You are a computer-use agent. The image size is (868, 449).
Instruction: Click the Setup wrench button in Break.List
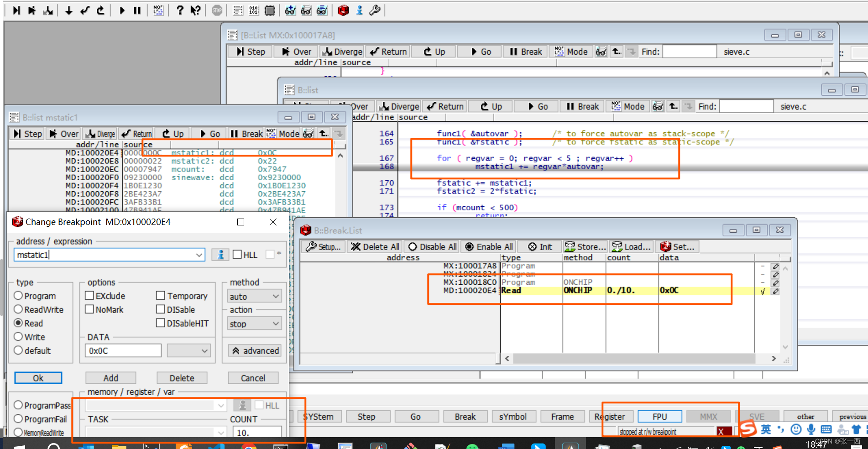324,247
